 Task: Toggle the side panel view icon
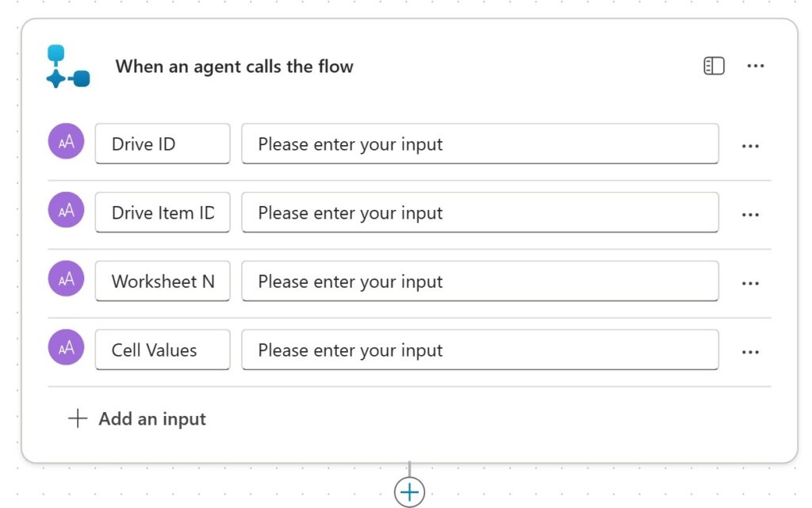coord(714,66)
